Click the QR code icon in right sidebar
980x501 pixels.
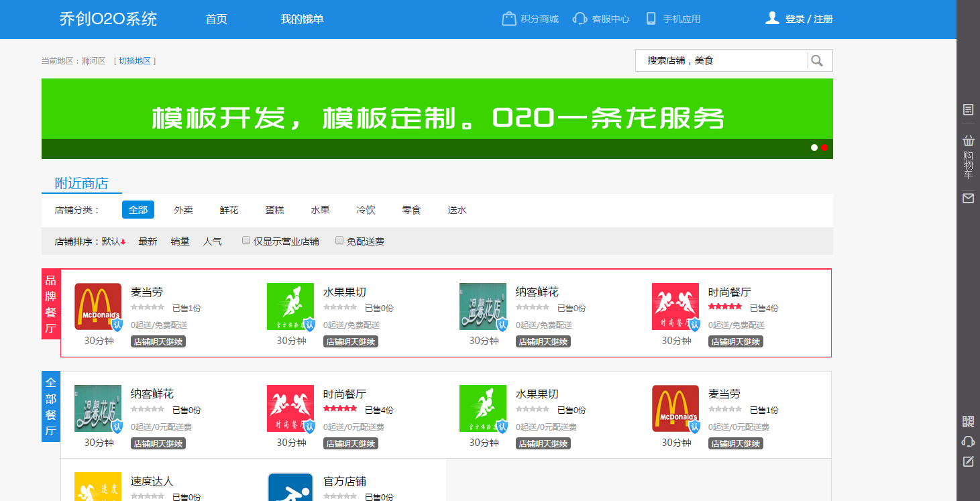968,421
